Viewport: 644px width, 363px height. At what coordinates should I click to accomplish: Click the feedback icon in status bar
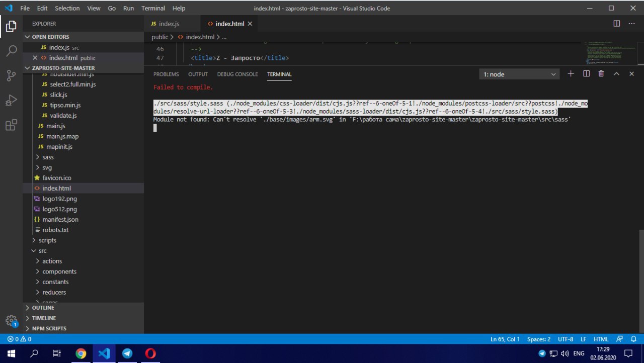pyautogui.click(x=620, y=339)
